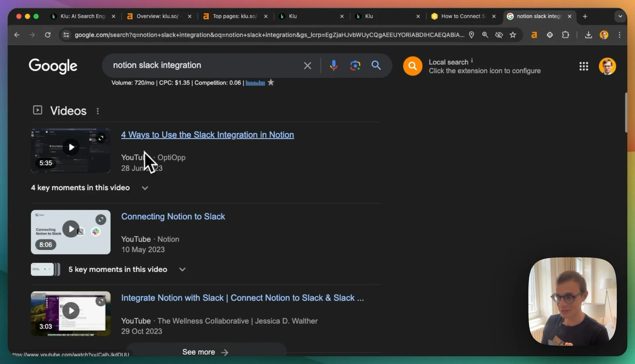Reload the current page
The image size is (635, 364).
point(48,35)
